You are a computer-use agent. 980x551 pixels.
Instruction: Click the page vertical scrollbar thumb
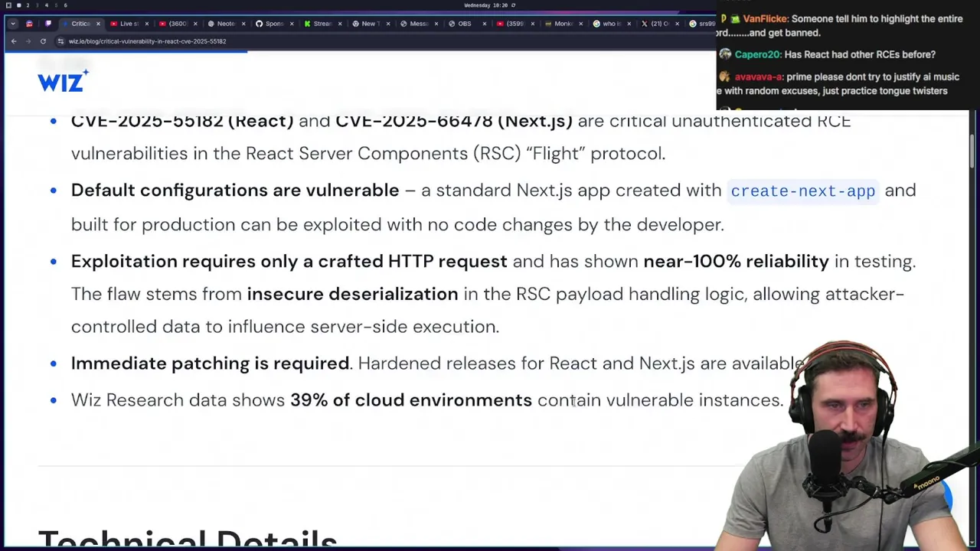click(x=972, y=152)
